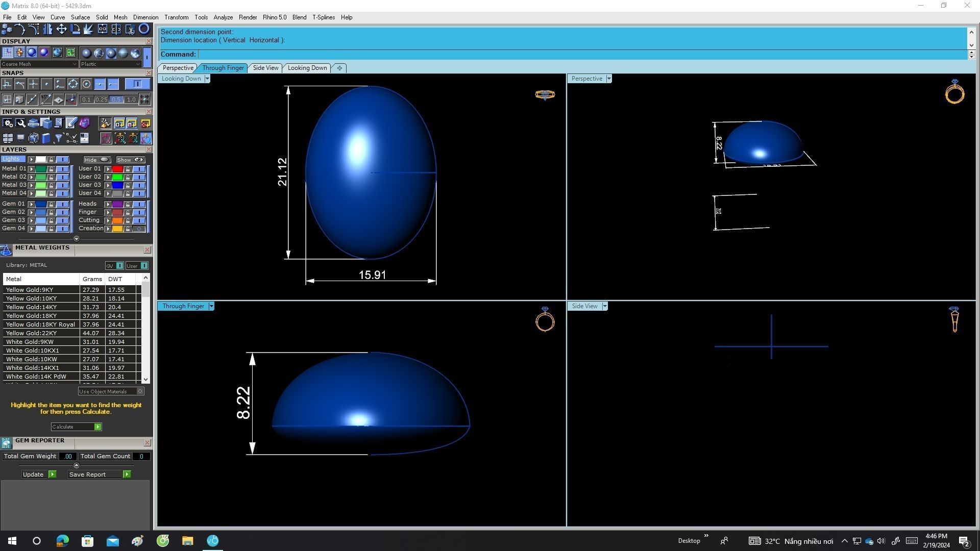
Task: Open the Looking Down viewport dropdown arrow
Action: (207, 79)
